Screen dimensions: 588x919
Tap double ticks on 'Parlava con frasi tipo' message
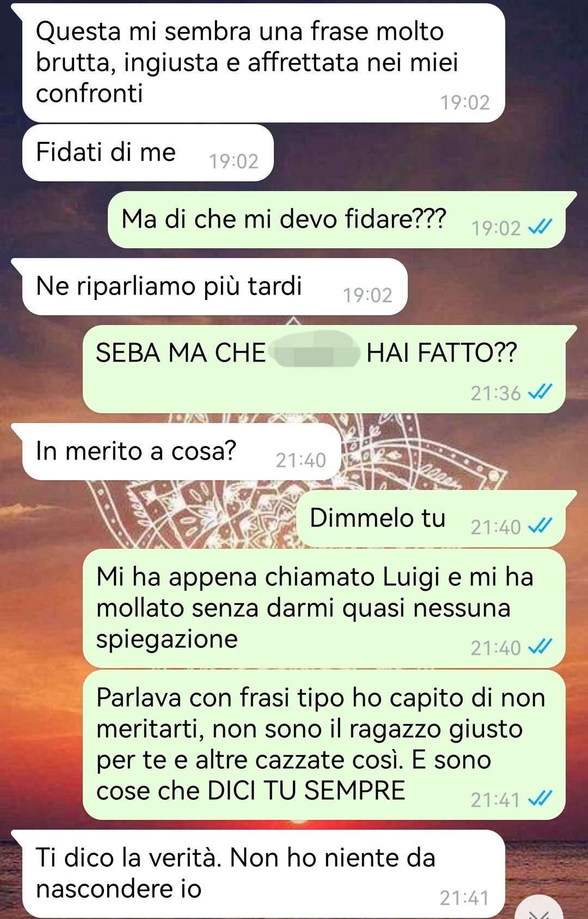click(x=540, y=798)
